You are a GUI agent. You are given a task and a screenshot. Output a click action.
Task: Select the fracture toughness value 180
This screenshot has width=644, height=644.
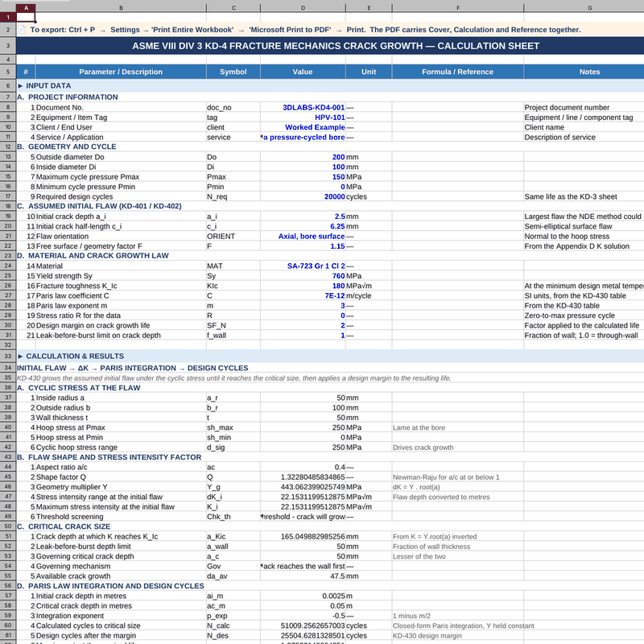pyautogui.click(x=303, y=286)
